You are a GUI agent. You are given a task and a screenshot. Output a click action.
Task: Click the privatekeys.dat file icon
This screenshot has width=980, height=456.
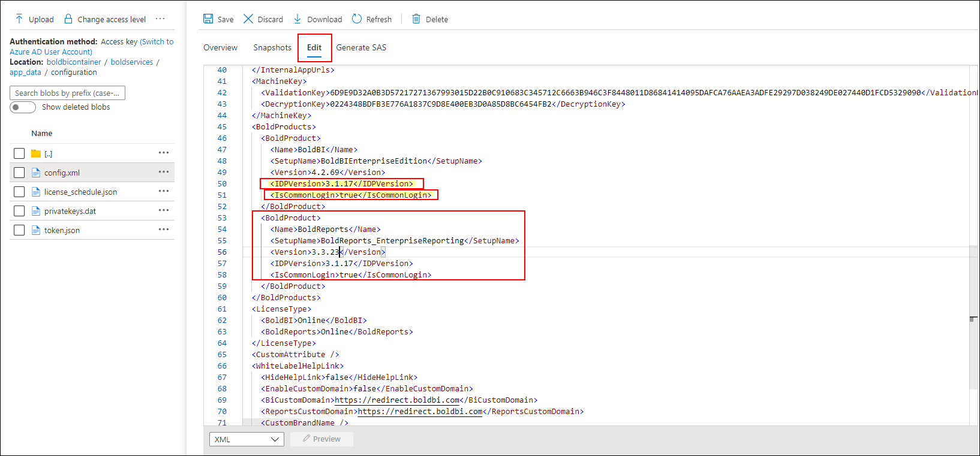(x=36, y=211)
